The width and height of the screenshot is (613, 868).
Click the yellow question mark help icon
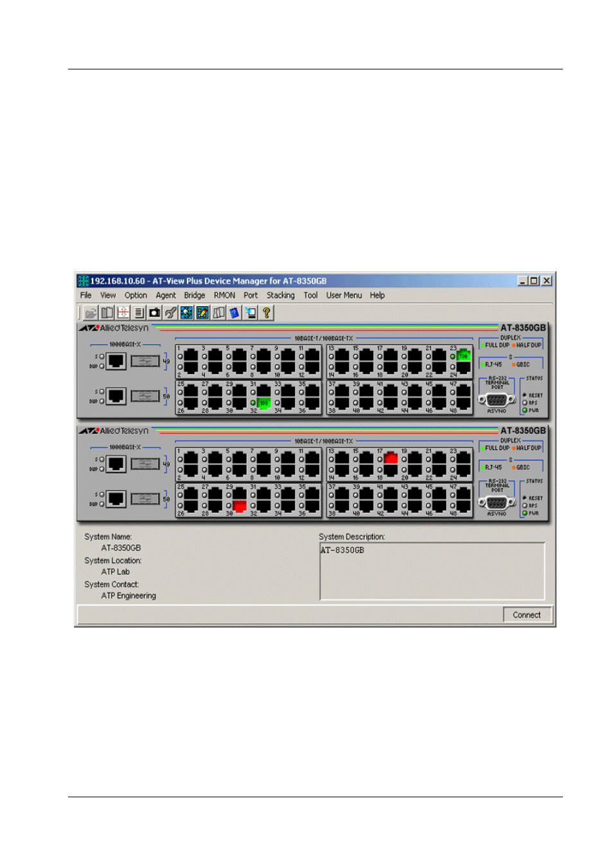coord(266,313)
